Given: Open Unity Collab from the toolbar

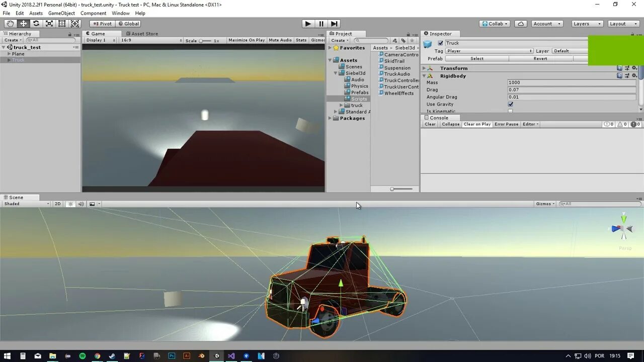Looking at the screenshot, I should coord(496,23).
